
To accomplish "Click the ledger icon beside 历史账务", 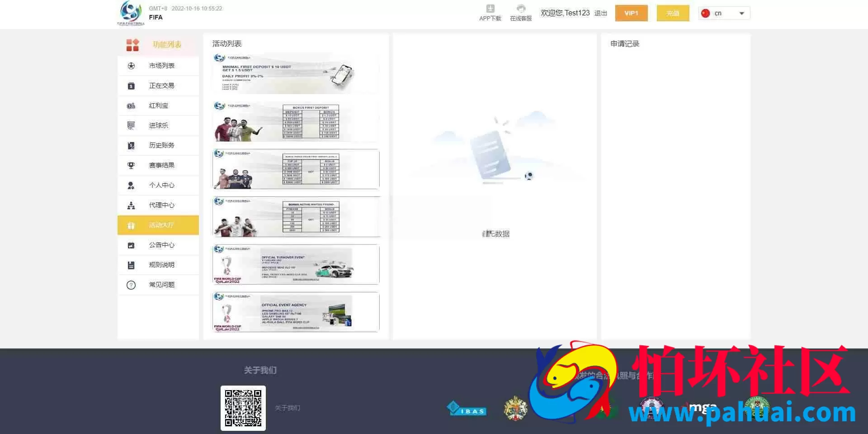I will (x=131, y=146).
